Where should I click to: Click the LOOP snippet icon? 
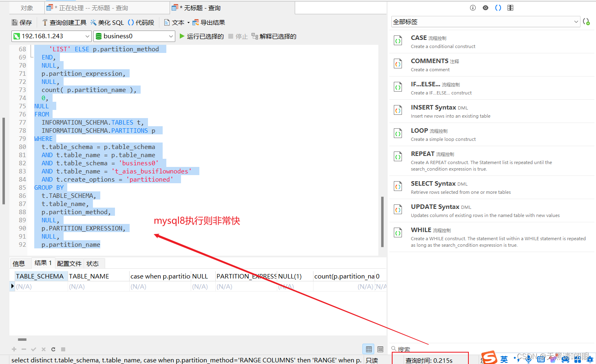click(x=398, y=134)
